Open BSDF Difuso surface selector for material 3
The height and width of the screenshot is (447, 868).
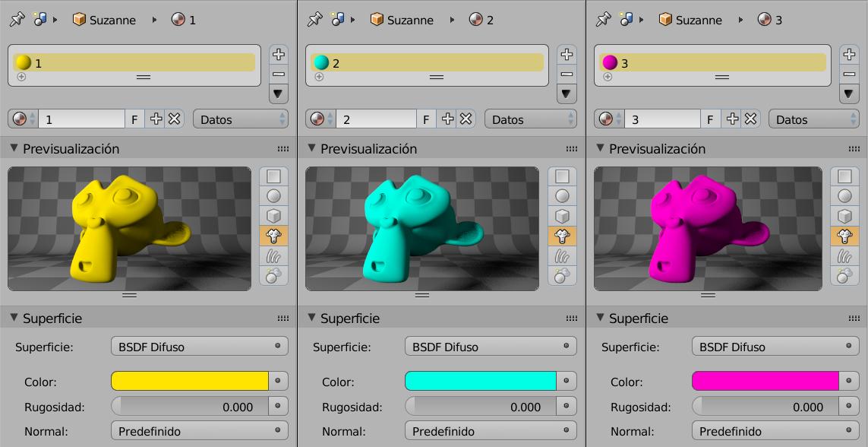click(775, 346)
